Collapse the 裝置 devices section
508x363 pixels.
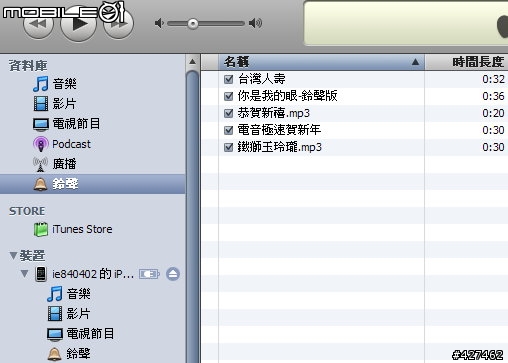tap(13, 256)
